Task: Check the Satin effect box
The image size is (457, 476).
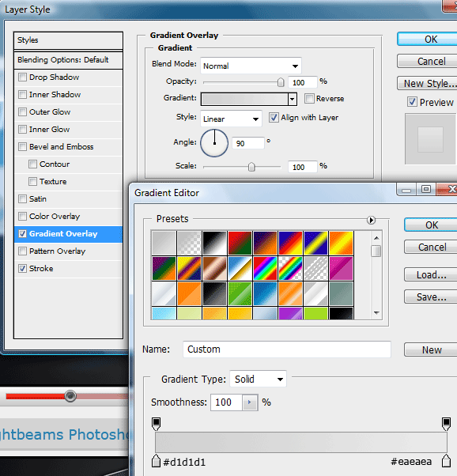Action: click(22, 198)
